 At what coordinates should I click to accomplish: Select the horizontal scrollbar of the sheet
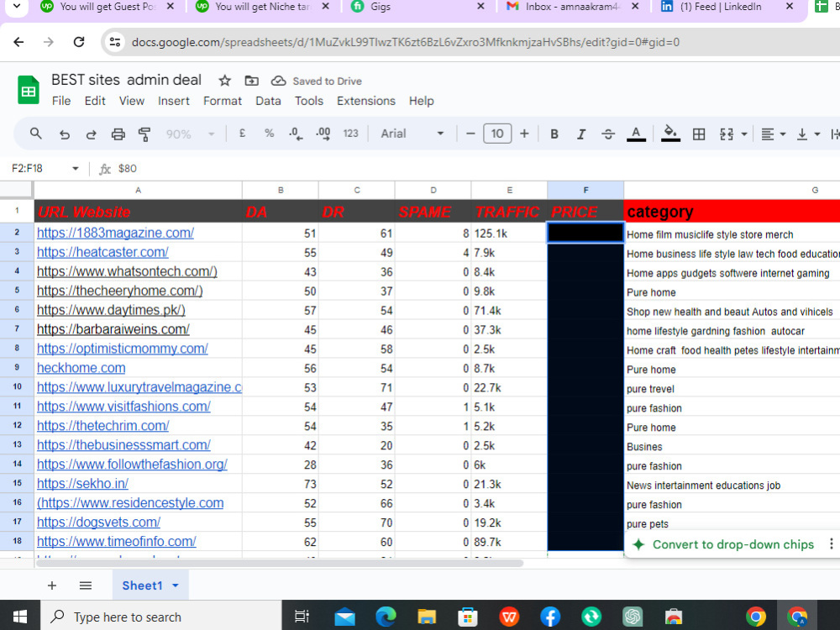click(279, 563)
